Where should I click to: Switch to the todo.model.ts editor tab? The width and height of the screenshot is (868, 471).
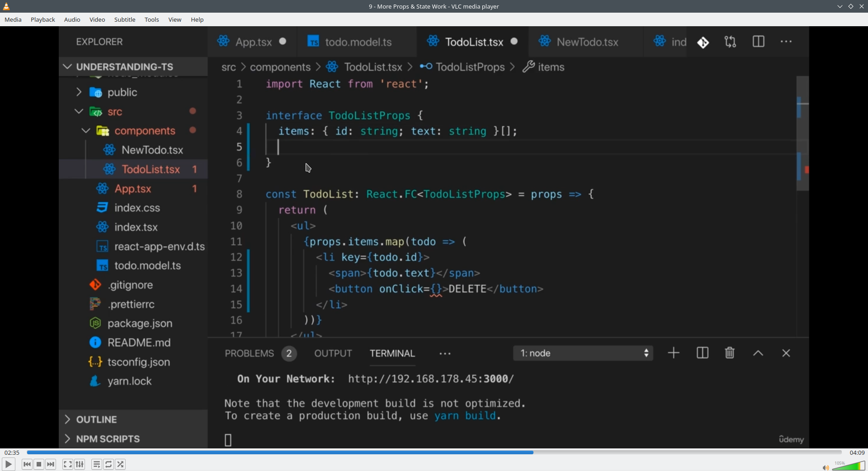(357, 42)
